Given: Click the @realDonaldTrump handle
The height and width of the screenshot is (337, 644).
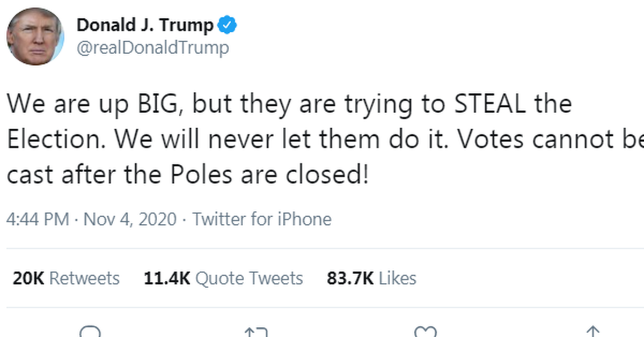Looking at the screenshot, I should click(153, 48).
